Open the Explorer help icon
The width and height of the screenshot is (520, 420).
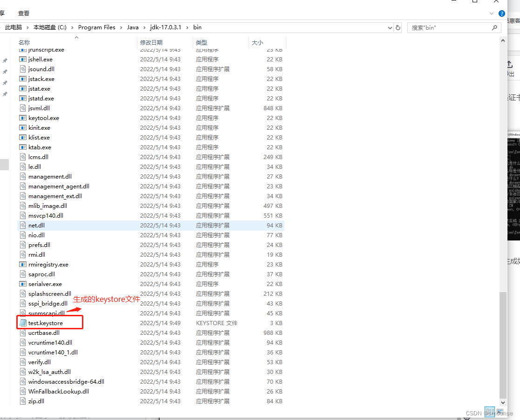502,13
